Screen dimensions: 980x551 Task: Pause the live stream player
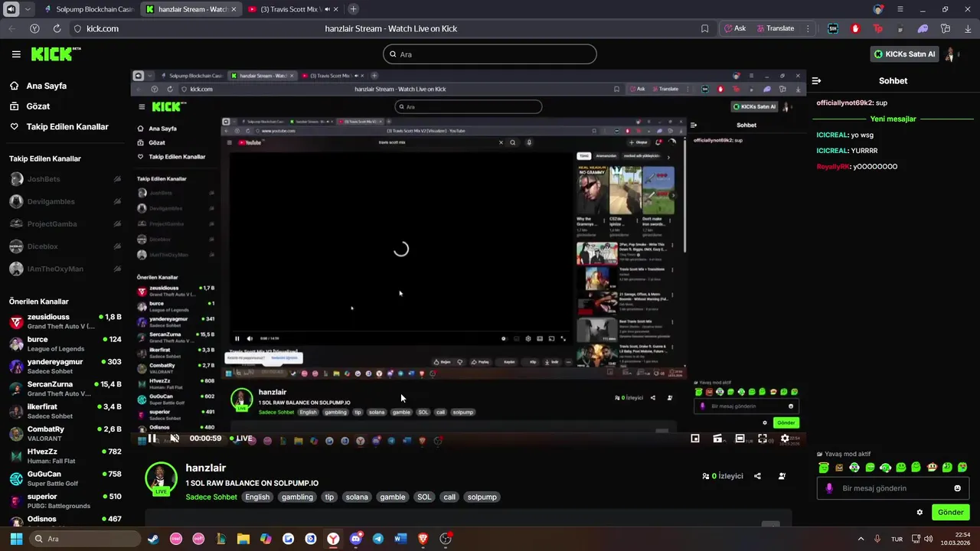pyautogui.click(x=152, y=439)
